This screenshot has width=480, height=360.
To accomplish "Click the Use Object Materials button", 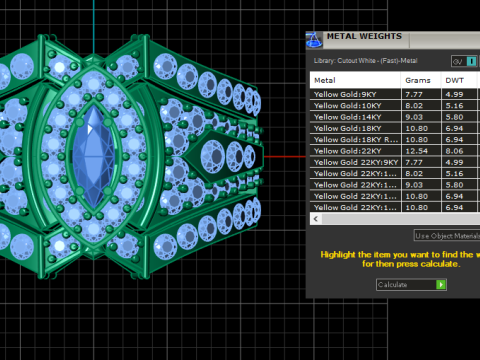I will click(447, 236).
